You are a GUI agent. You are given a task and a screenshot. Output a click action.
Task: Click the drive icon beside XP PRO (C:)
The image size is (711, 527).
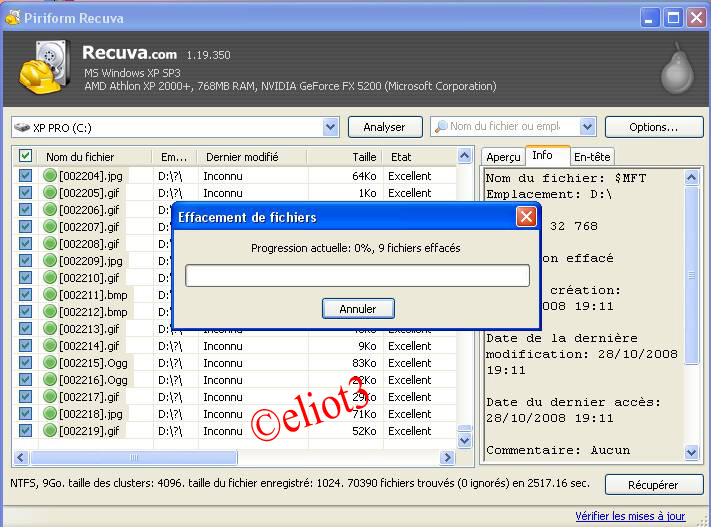tap(22, 127)
